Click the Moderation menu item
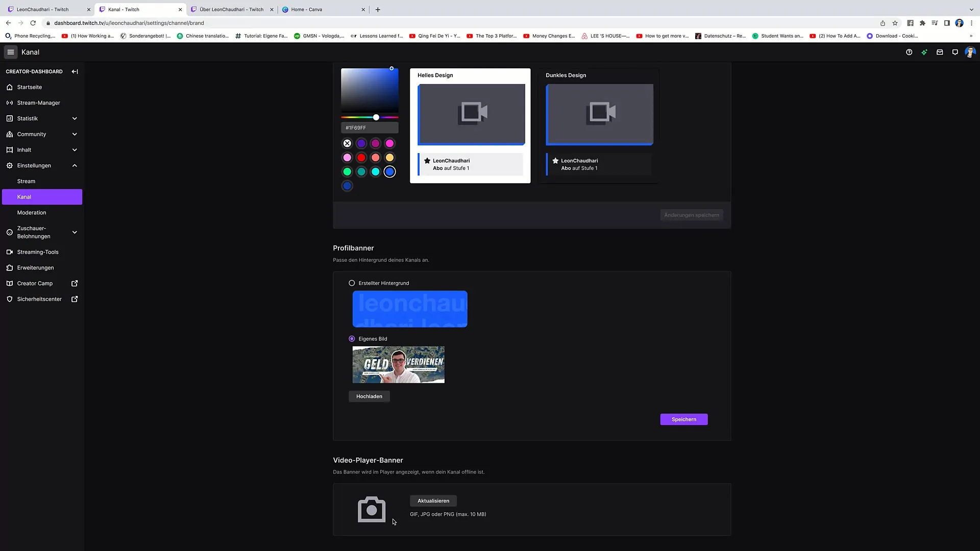This screenshot has width=980, height=551. [x=31, y=213]
